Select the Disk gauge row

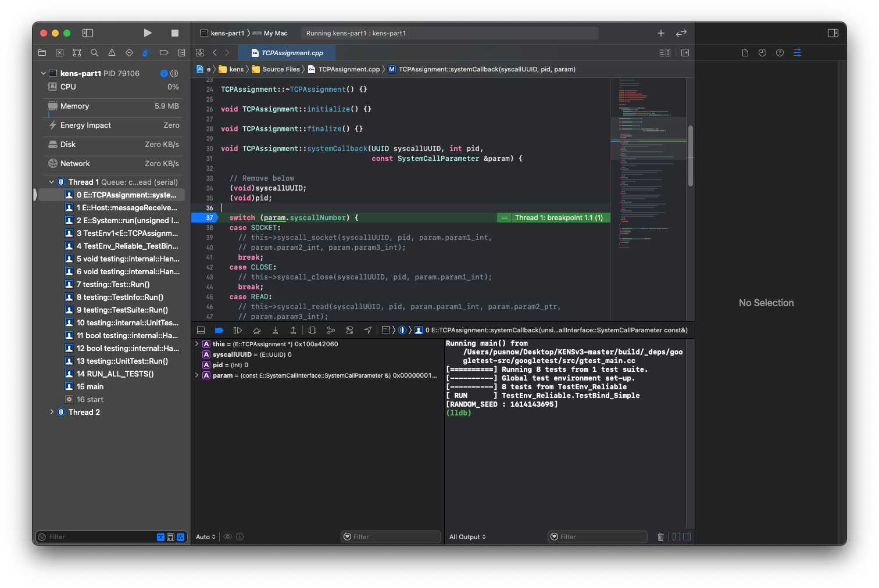(113, 144)
